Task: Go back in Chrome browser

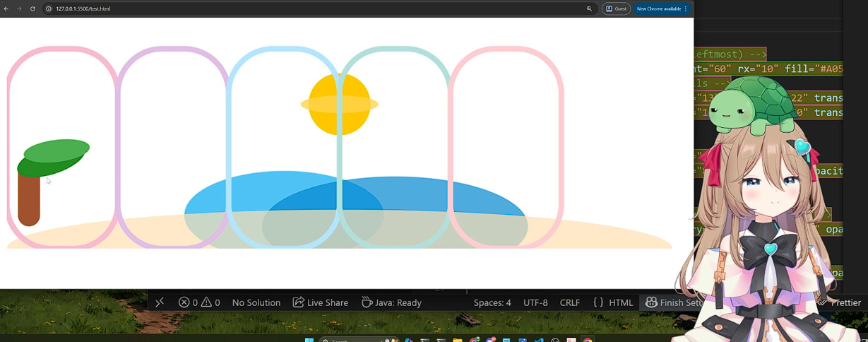Action: (x=6, y=8)
